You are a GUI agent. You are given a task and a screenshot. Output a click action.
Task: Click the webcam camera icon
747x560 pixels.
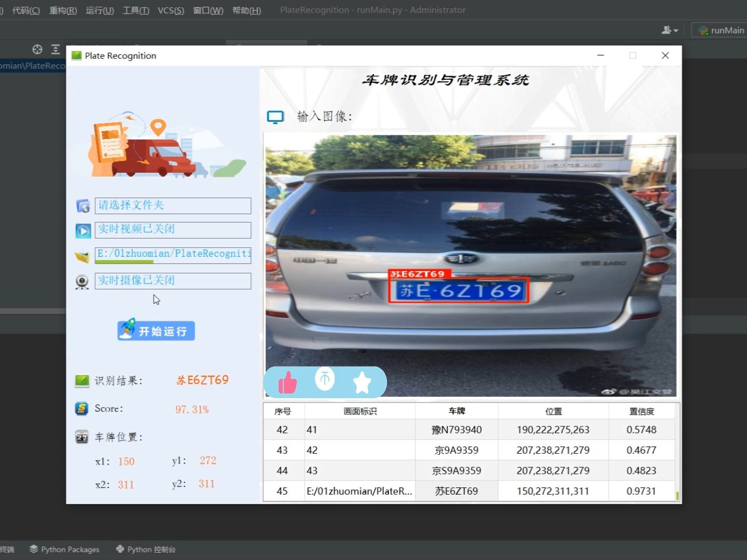pos(82,282)
